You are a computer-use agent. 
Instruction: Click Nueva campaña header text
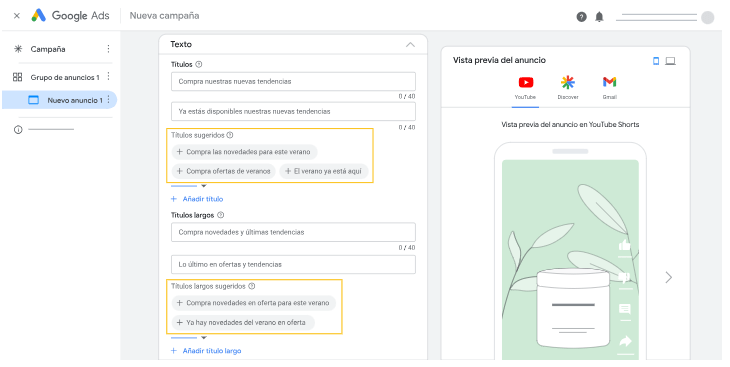(x=164, y=15)
